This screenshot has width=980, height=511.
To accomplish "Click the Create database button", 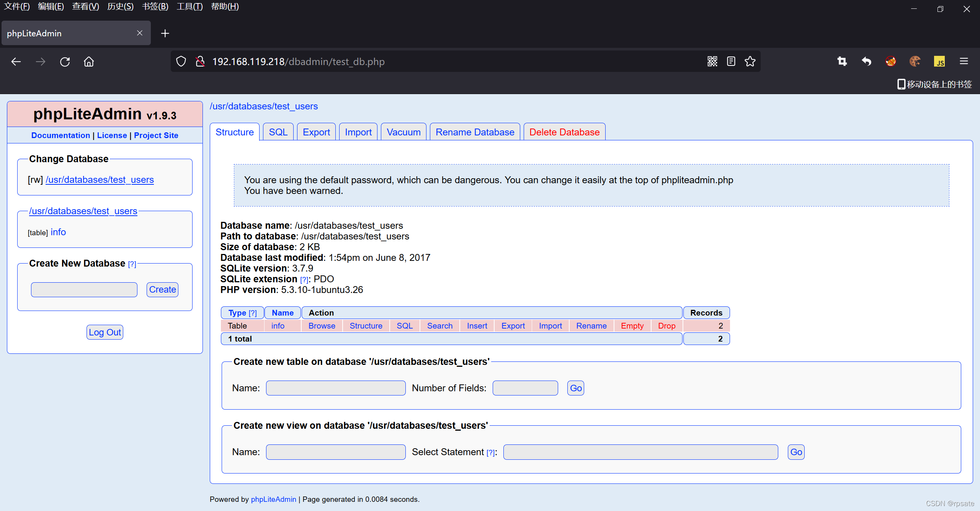I will (x=162, y=290).
